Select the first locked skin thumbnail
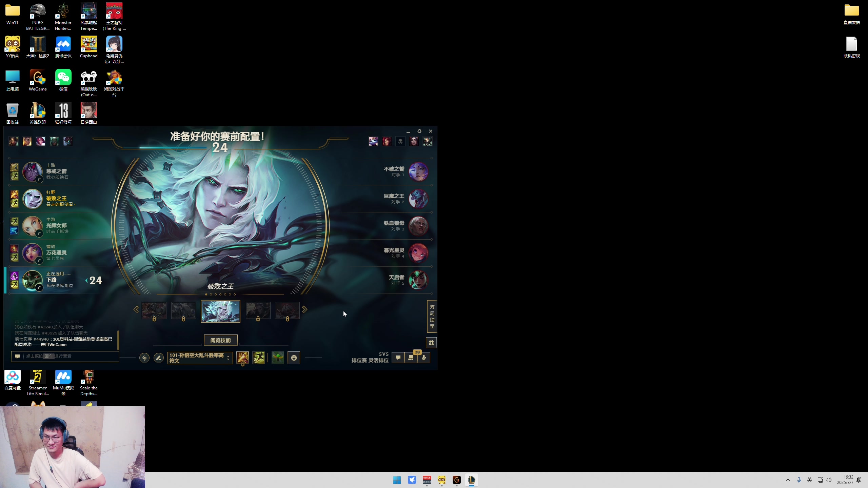 point(154,310)
